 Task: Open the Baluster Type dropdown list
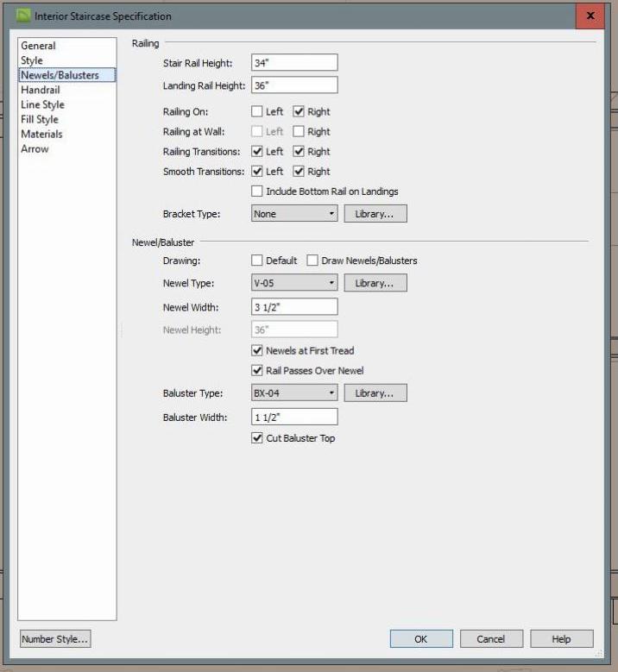[x=294, y=393]
